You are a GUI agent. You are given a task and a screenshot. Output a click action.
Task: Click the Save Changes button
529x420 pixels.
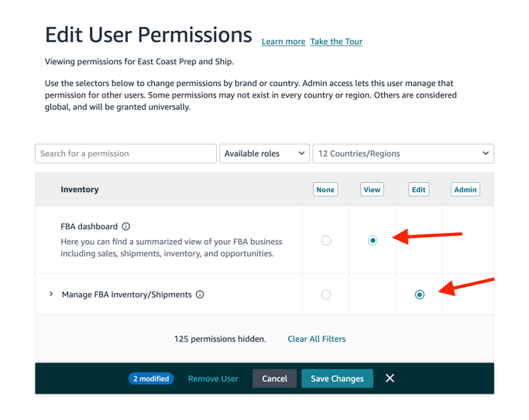click(337, 378)
